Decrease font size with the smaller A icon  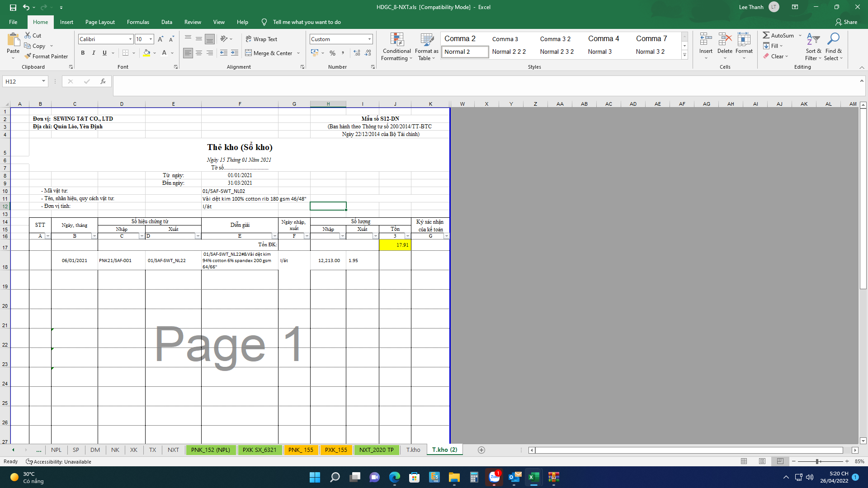coord(171,39)
